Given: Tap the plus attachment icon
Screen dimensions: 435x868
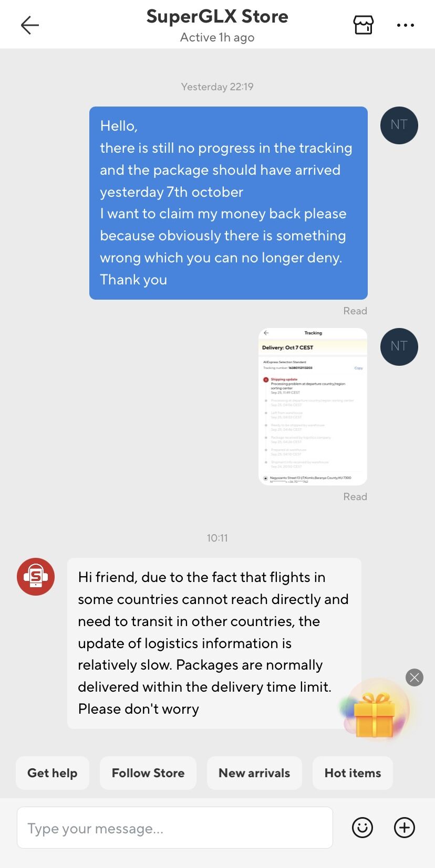Looking at the screenshot, I should [404, 828].
